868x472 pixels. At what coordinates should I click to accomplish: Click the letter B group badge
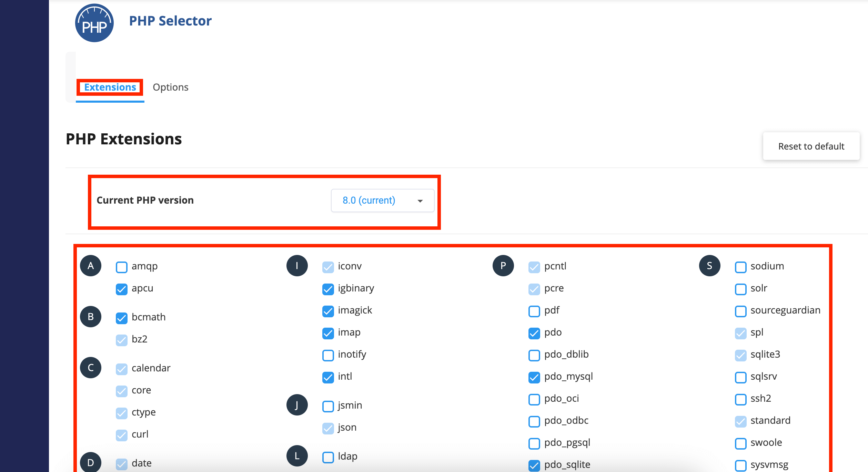91,317
